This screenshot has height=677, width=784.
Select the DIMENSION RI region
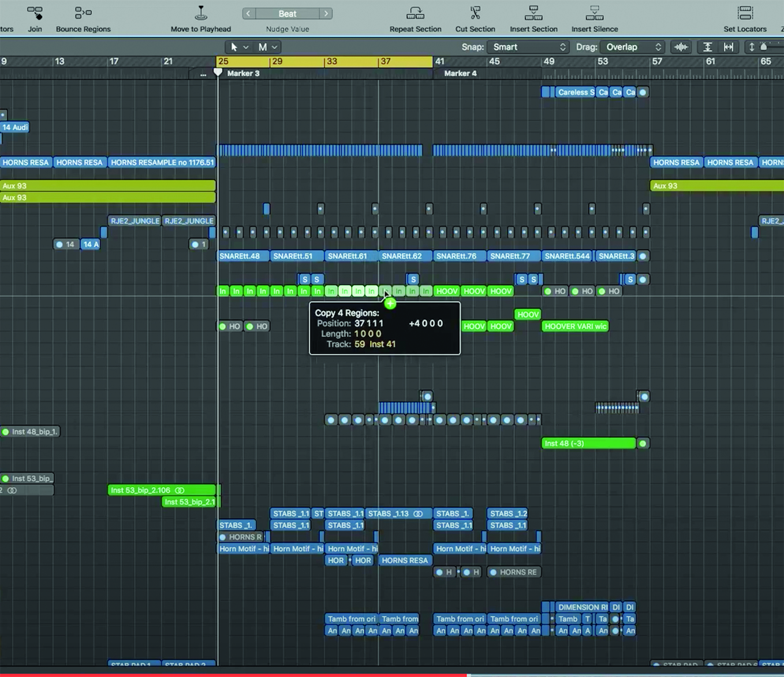click(582, 608)
